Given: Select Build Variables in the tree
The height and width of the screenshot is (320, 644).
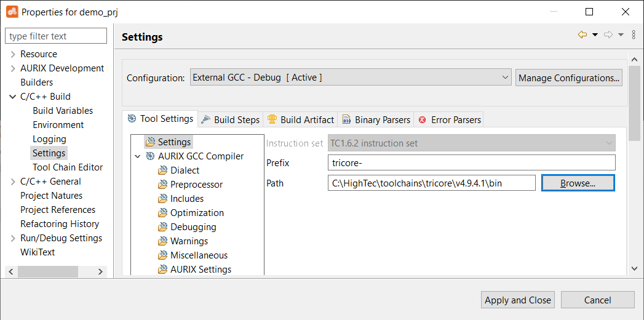Looking at the screenshot, I should [x=63, y=111].
